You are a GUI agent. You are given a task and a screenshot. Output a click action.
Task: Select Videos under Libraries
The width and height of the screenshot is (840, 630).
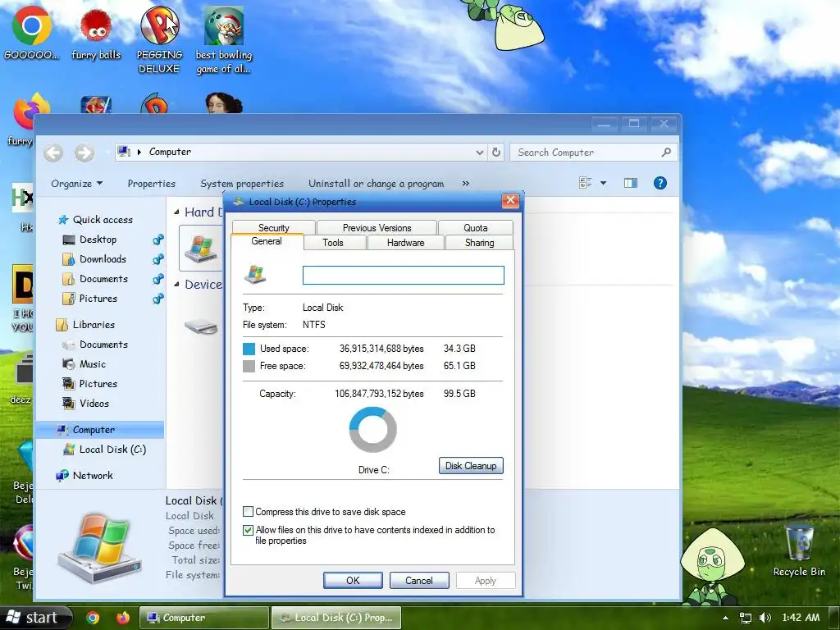tap(94, 404)
